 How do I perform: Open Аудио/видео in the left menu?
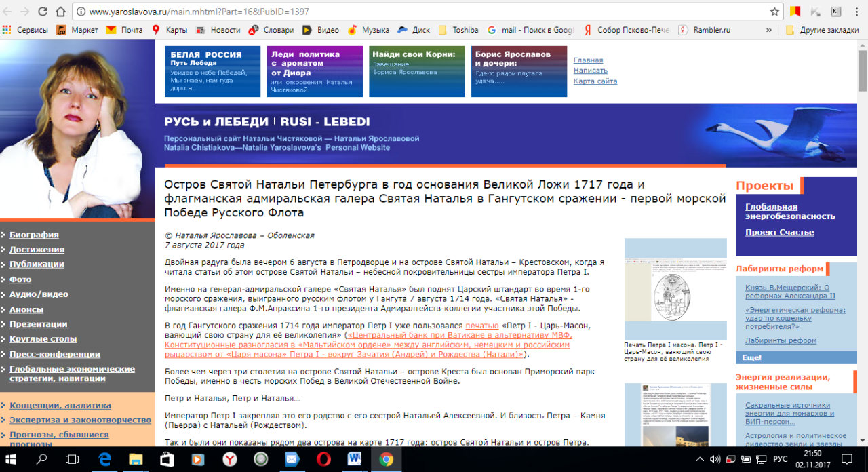click(39, 294)
